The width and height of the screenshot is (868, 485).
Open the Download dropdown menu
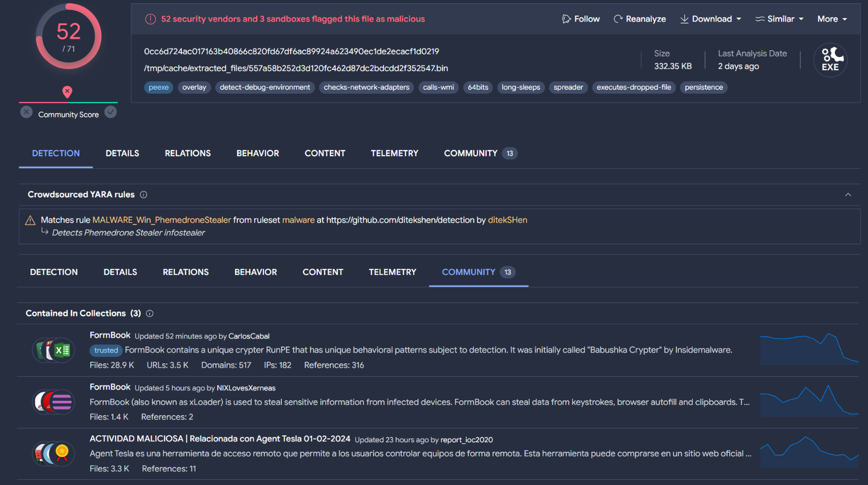point(711,19)
